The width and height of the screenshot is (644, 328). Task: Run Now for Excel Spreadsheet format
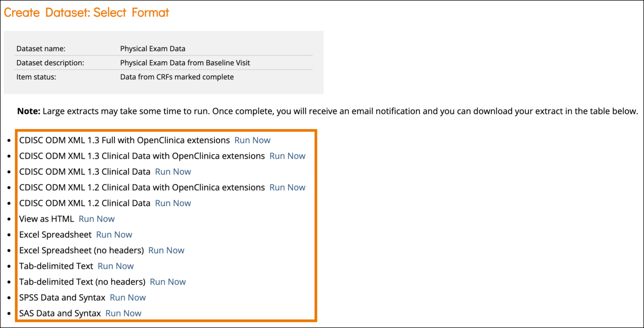click(114, 235)
